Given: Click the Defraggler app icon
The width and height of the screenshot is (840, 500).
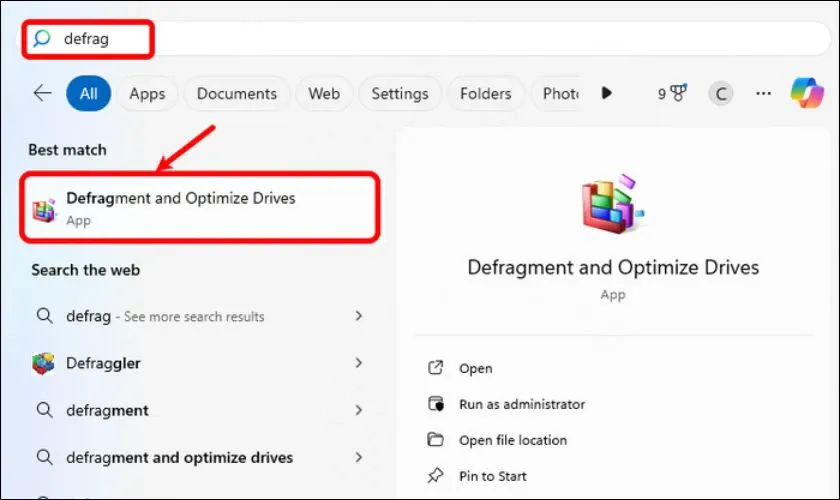Looking at the screenshot, I should (44, 364).
